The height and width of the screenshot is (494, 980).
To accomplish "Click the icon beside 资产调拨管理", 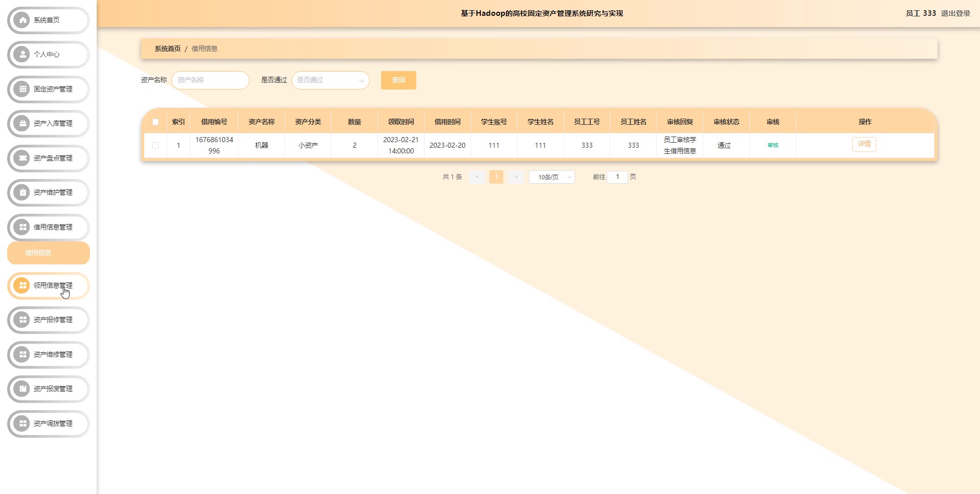I will click(23, 423).
